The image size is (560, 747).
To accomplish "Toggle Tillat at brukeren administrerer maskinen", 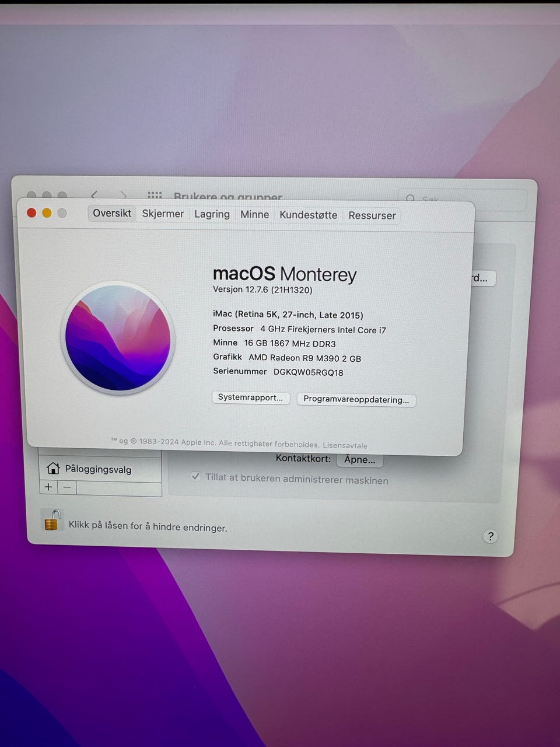I will (196, 476).
